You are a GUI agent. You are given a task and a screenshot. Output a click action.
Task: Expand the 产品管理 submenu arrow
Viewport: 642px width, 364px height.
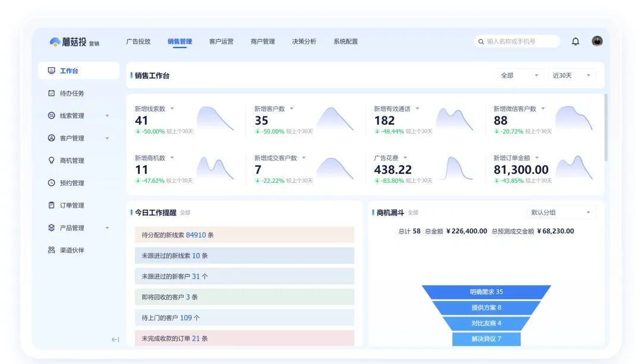point(107,228)
